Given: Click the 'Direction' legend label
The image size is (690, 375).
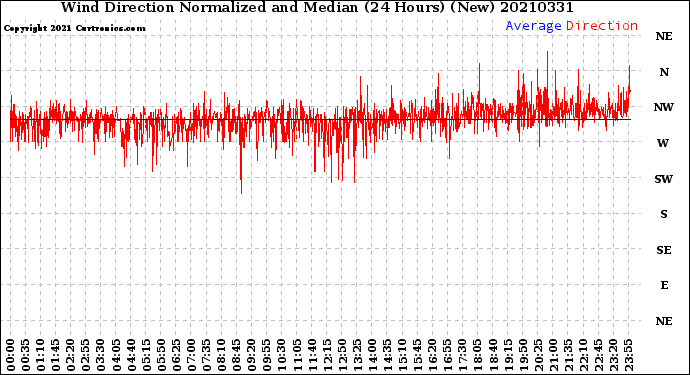Looking at the screenshot, I should click(x=602, y=26).
